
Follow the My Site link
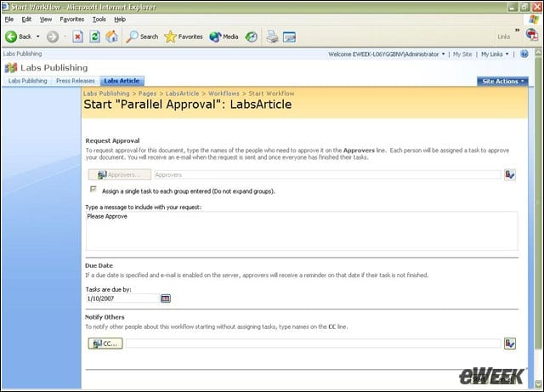tap(462, 54)
